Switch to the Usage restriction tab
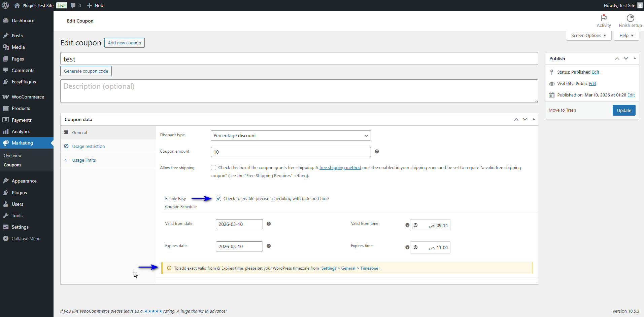 pos(88,146)
